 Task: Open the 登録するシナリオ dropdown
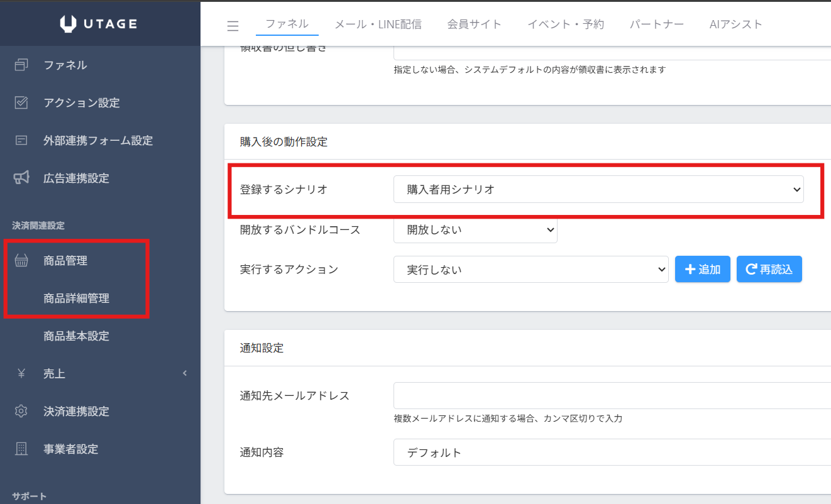click(x=598, y=189)
